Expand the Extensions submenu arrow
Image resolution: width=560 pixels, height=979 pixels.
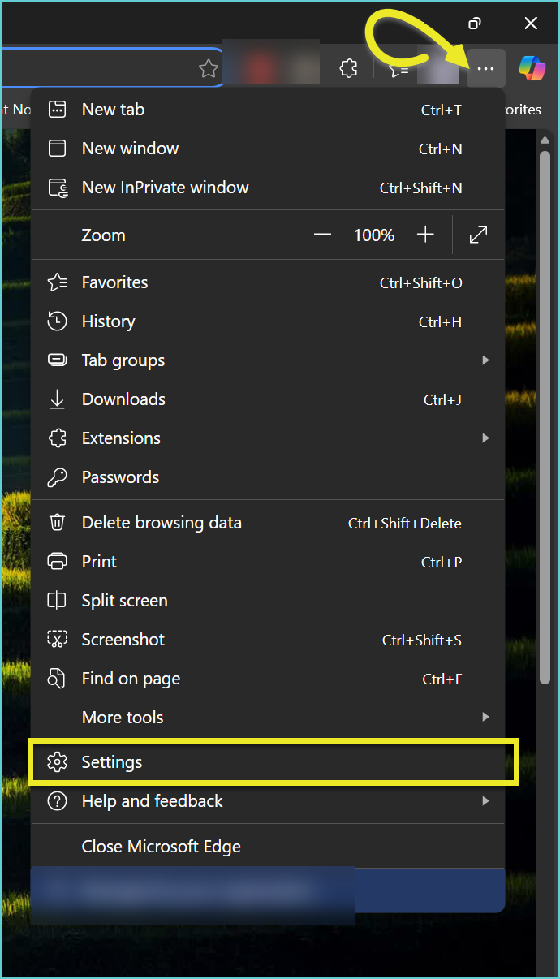[x=485, y=438]
